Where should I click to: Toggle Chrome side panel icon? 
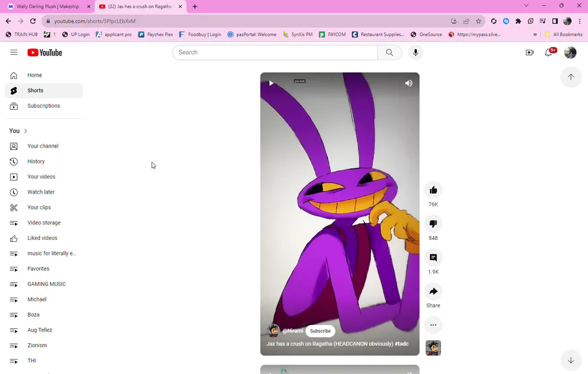[x=555, y=22]
